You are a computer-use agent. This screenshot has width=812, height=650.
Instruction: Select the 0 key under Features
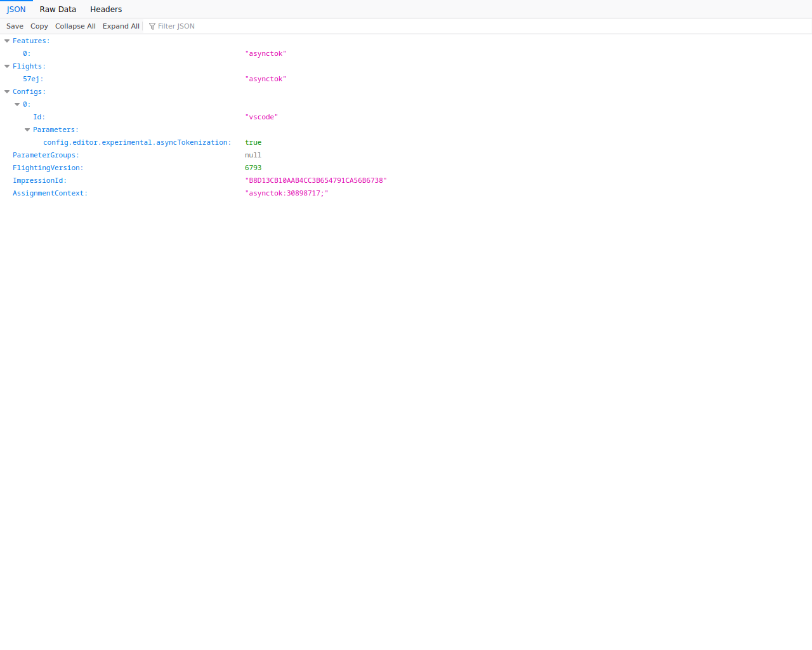27,53
